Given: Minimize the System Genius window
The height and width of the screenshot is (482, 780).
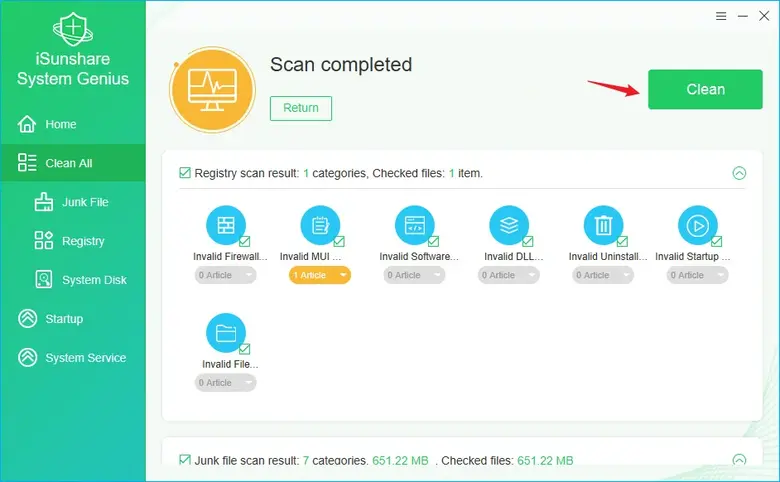Looking at the screenshot, I should coord(743,16).
